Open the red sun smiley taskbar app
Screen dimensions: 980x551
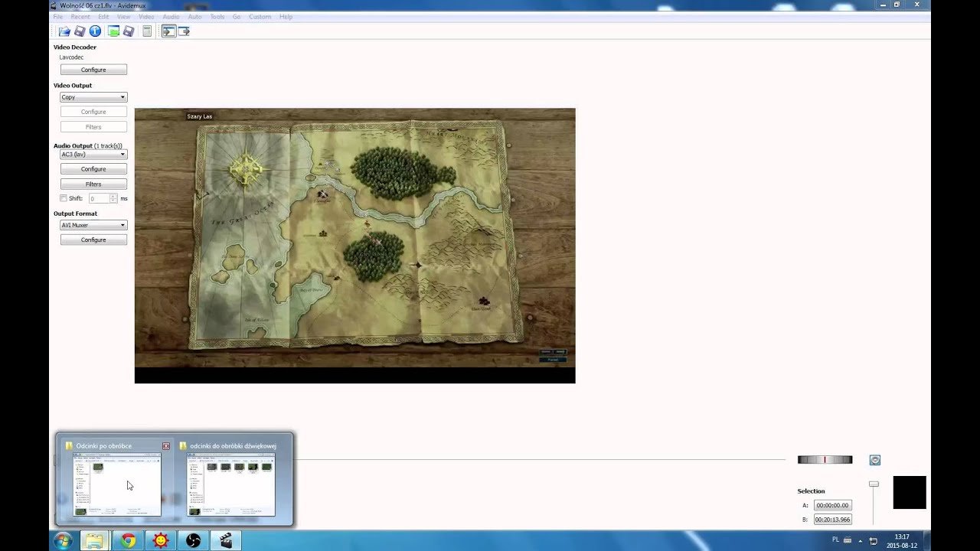pyautogui.click(x=161, y=541)
